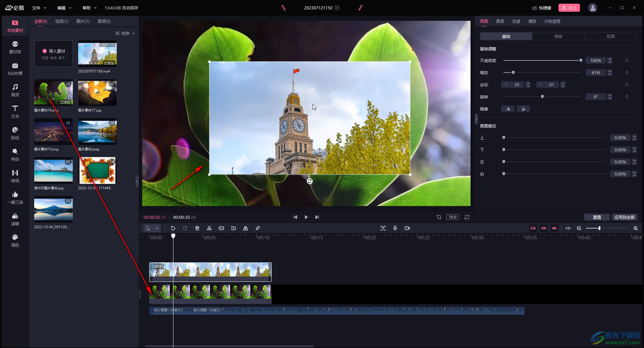Click the 导出 export button

coord(569,8)
